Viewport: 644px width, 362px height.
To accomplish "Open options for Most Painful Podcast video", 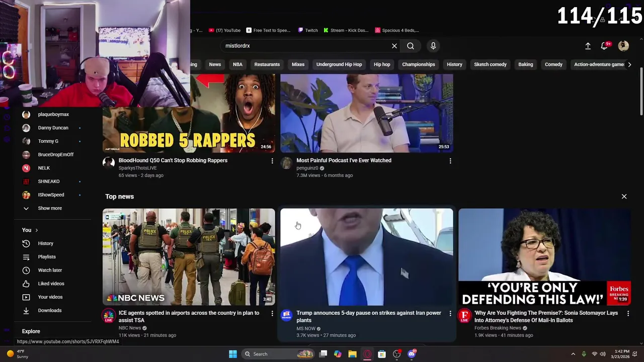I will point(450,161).
